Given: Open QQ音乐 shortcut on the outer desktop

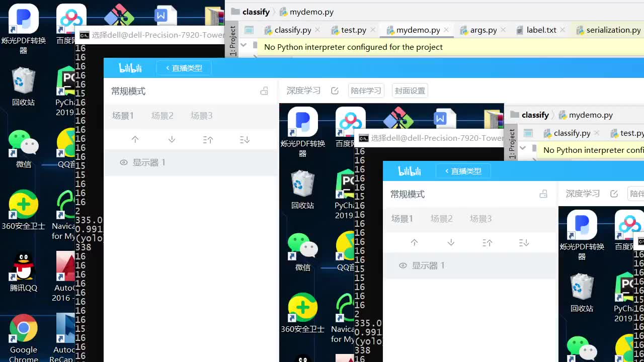Looking at the screenshot, I should [x=66, y=148].
